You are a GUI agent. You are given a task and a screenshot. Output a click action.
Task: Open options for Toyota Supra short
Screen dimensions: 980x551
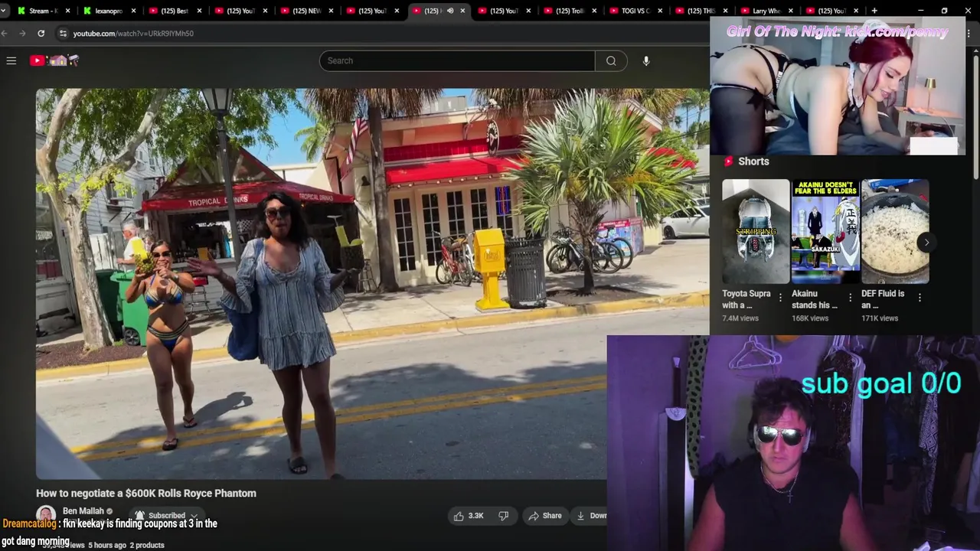[x=780, y=297]
